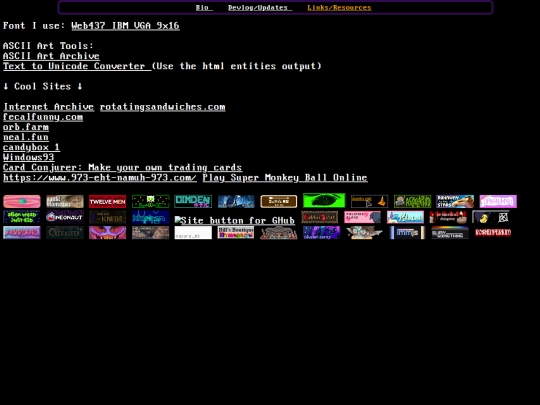Click the purple monster face site button
Image resolution: width=540 pixels, height=405 pixels.
pyautogui.click(x=107, y=232)
